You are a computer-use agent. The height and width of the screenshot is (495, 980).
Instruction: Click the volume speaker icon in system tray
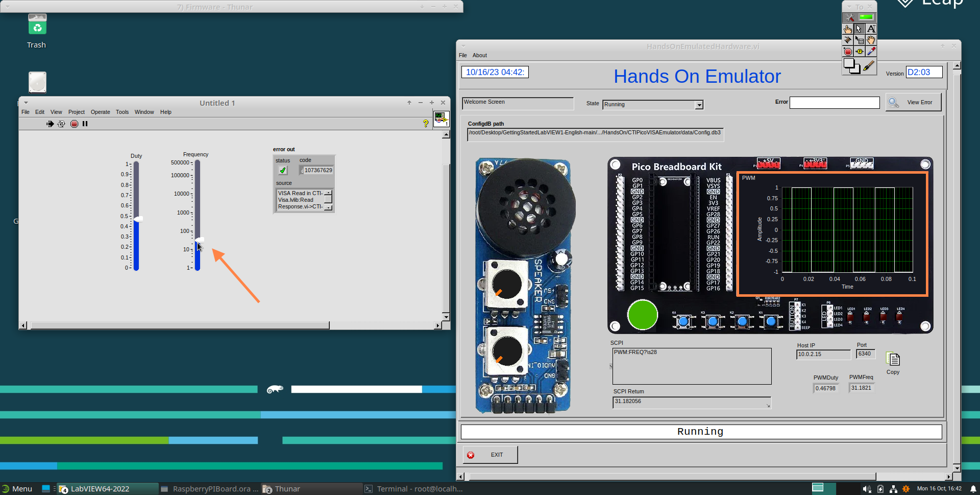tap(867, 489)
